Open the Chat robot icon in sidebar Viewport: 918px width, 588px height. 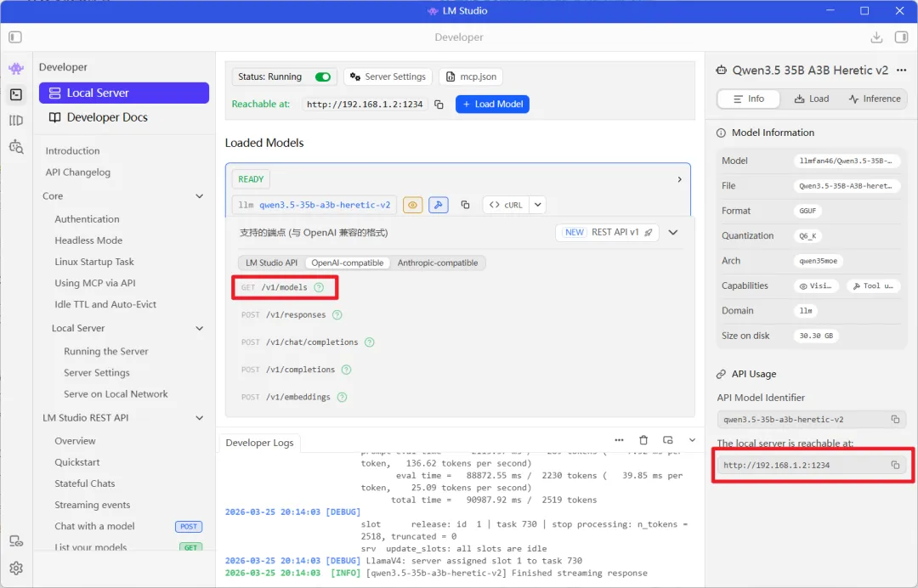click(16, 69)
